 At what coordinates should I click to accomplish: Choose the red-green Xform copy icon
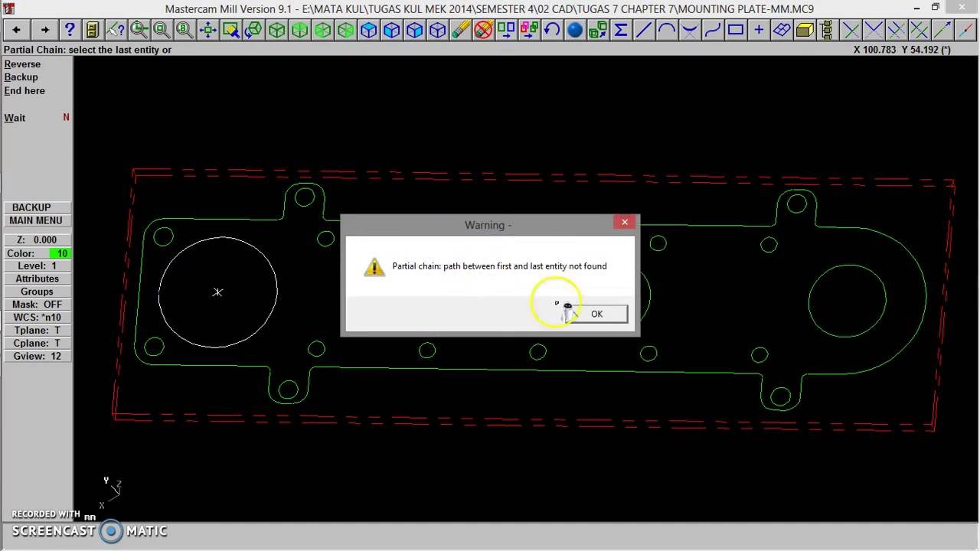click(529, 30)
